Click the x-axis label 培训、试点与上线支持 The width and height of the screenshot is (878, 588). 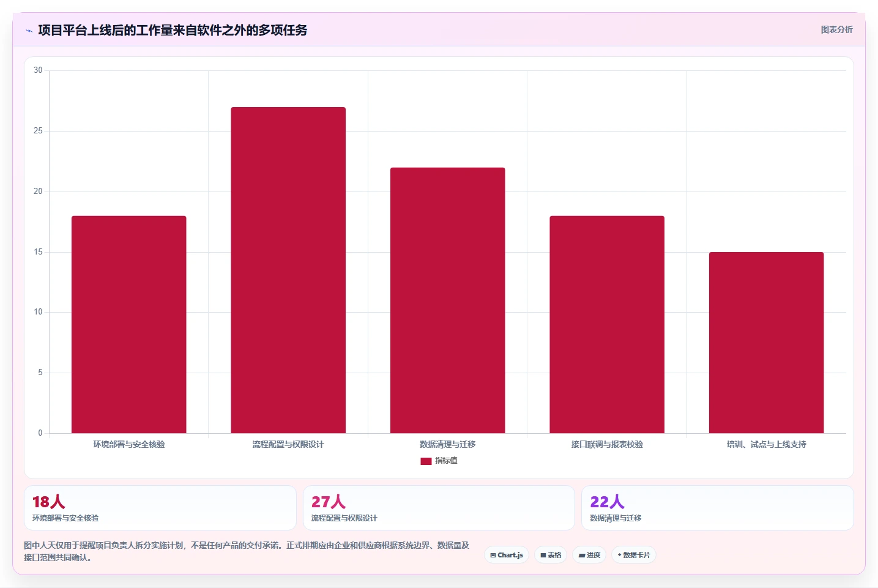click(x=767, y=444)
